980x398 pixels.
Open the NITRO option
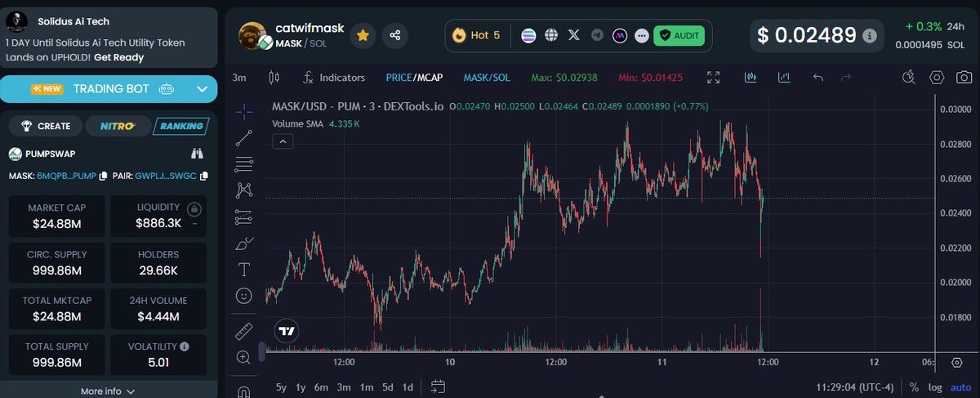(118, 126)
